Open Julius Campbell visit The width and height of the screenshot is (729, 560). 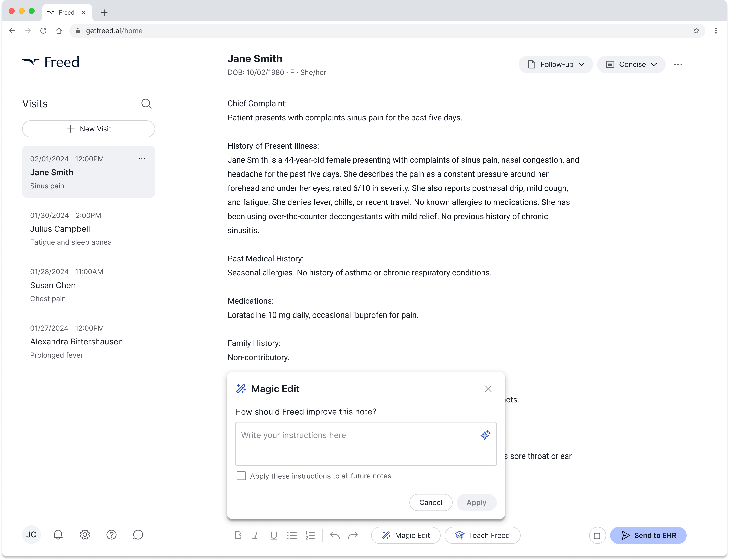[x=89, y=229]
